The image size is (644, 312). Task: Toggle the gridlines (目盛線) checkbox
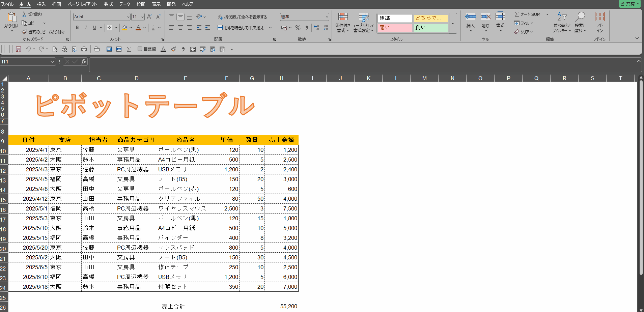140,49
